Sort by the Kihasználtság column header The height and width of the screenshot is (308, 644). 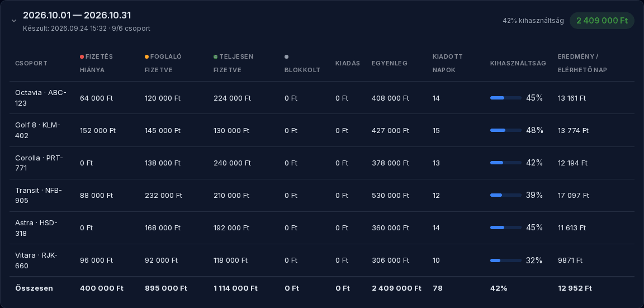518,63
